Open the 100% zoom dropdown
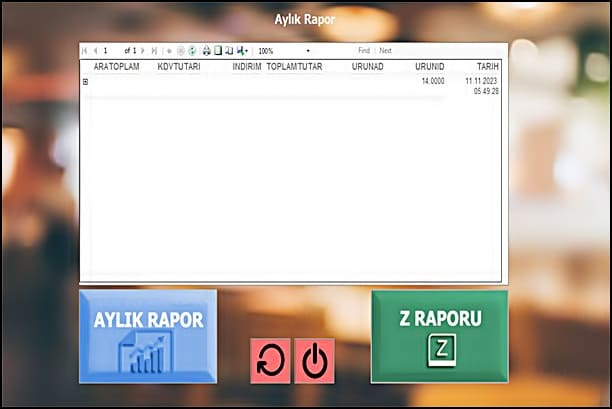 pyautogui.click(x=308, y=50)
